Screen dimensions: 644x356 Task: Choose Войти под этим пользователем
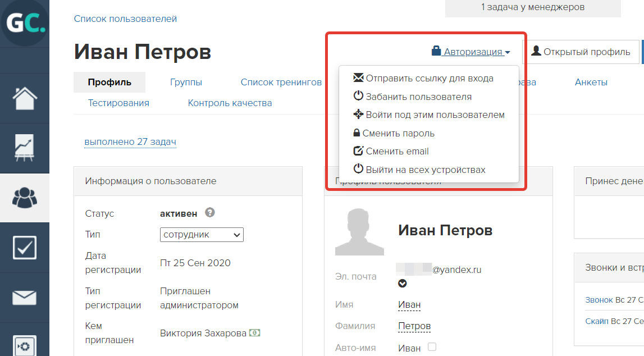pos(429,115)
